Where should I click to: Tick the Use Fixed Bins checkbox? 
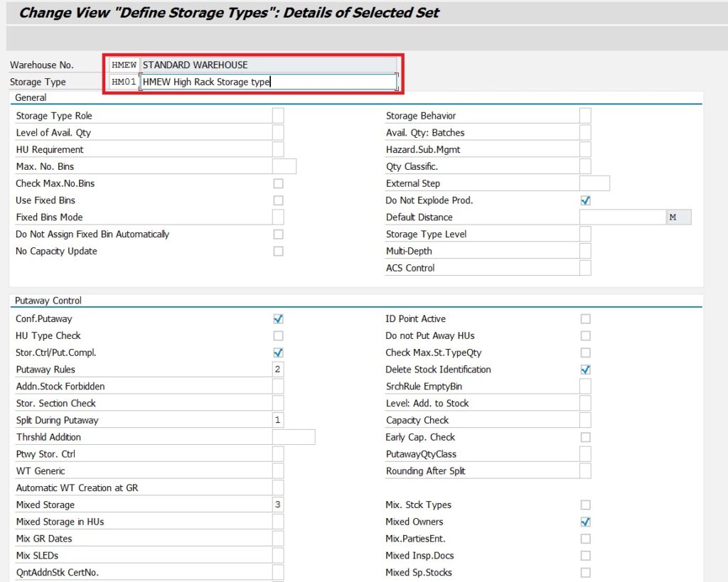pos(278,200)
